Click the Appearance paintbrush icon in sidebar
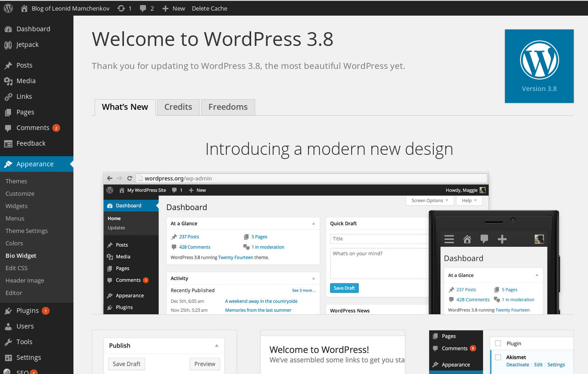 point(8,164)
